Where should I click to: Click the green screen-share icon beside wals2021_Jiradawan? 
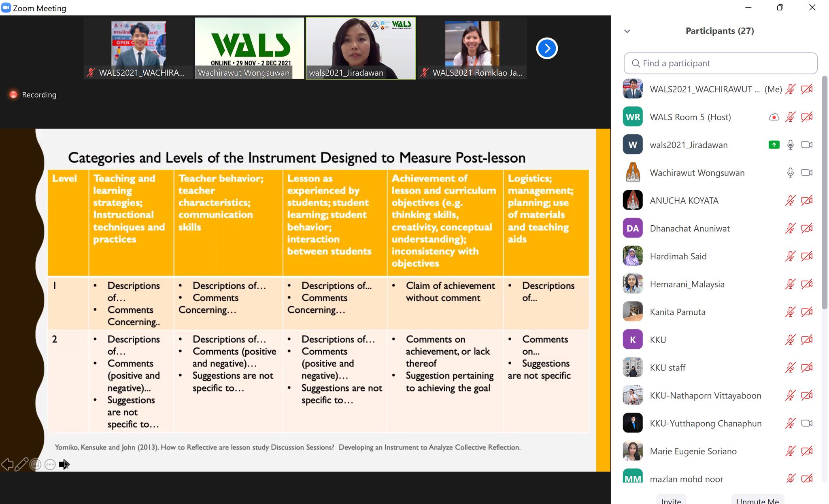[774, 145]
